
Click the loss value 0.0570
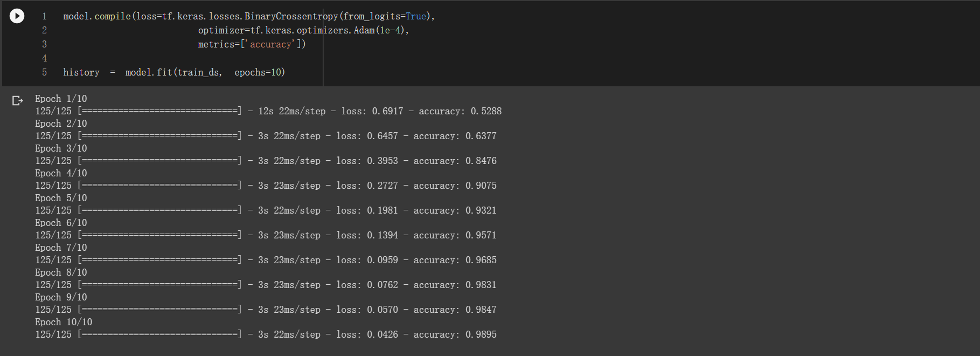coord(383,310)
